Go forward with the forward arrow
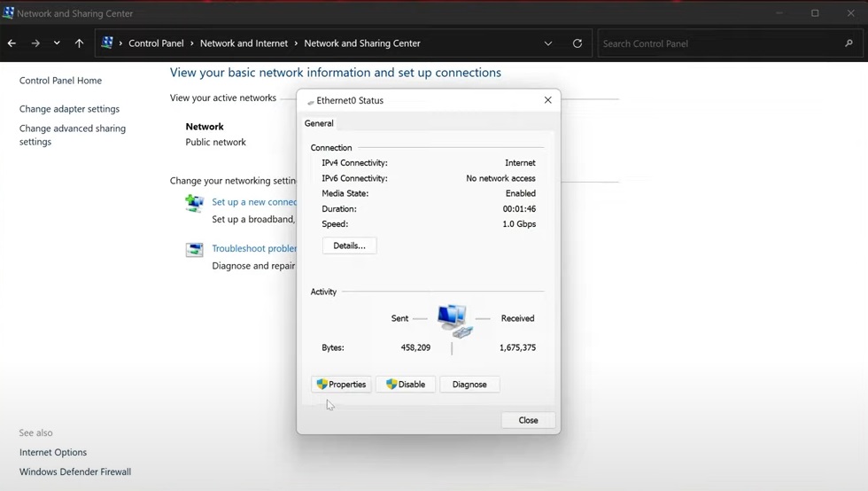 tap(35, 43)
